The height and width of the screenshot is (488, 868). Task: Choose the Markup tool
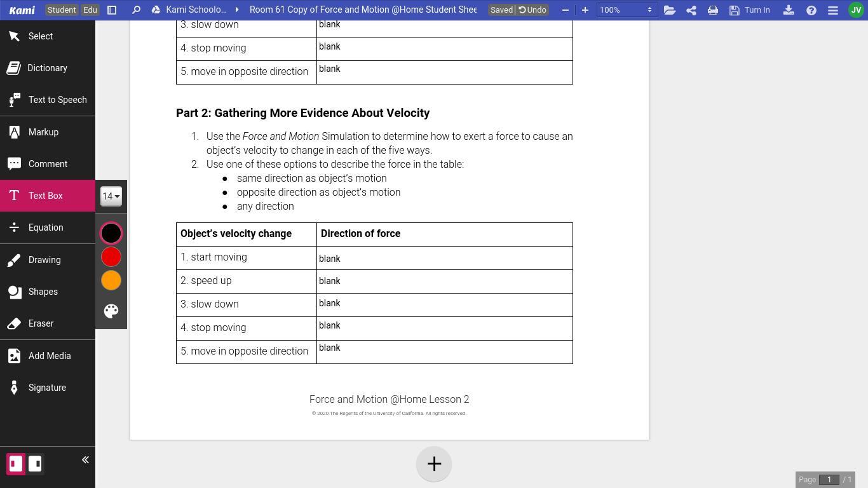(48, 132)
